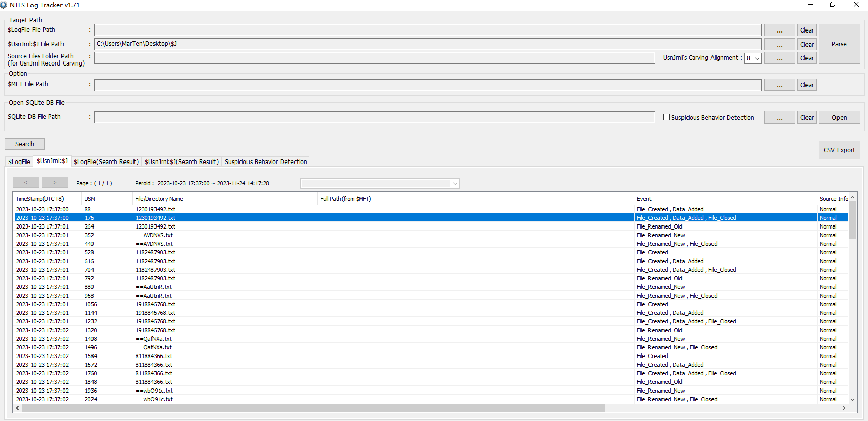This screenshot has height=421, width=868.
Task: Open the empty filter combo box beside Period
Action: pyautogui.click(x=380, y=183)
